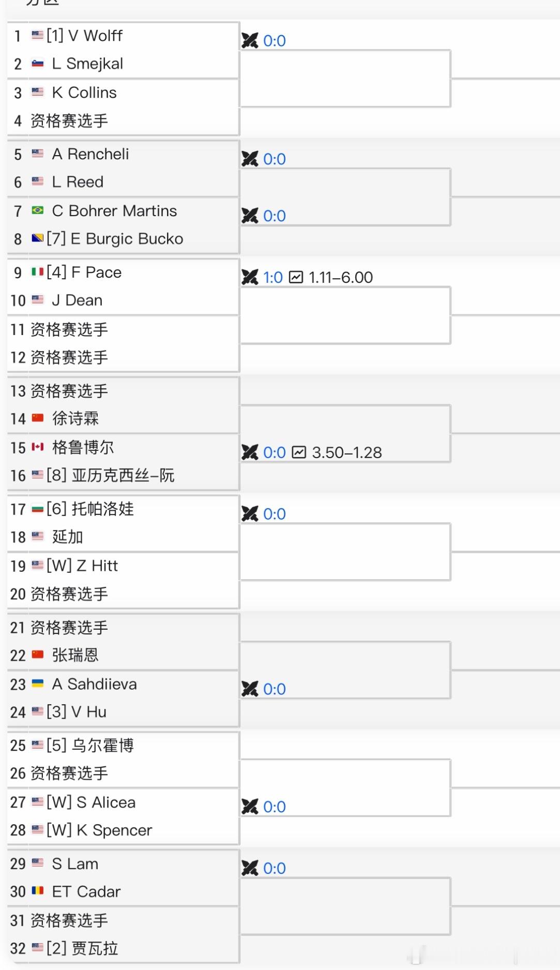Click the 1:0 score link beside F Pace
560x970 pixels.
coord(274,277)
